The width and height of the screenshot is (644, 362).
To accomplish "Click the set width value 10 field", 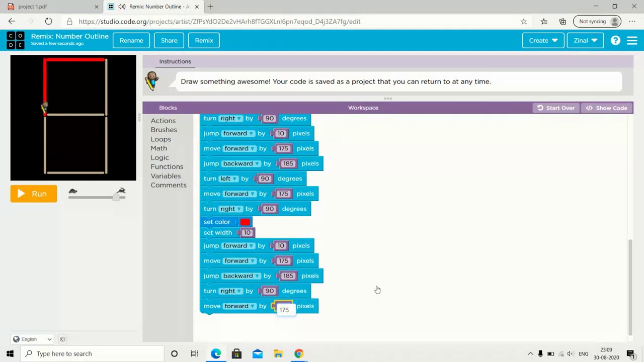I will 247,232.
